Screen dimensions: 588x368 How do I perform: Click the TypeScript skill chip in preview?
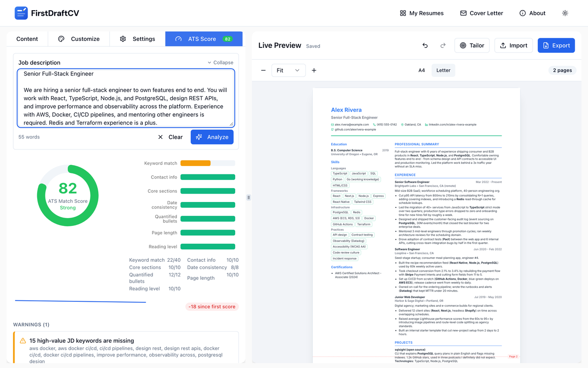(340, 173)
